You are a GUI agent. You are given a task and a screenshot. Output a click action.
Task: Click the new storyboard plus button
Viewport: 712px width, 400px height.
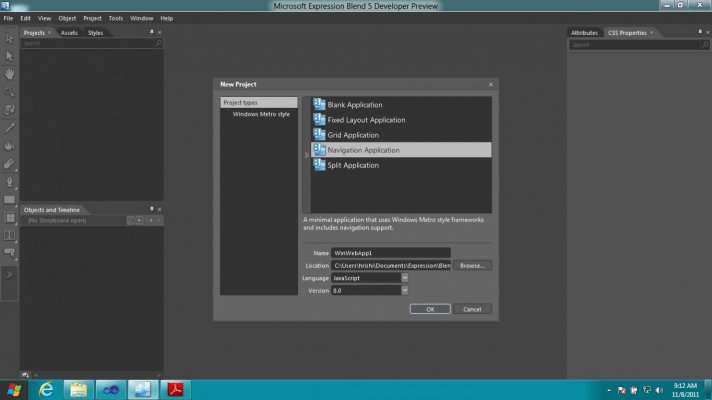tap(151, 220)
